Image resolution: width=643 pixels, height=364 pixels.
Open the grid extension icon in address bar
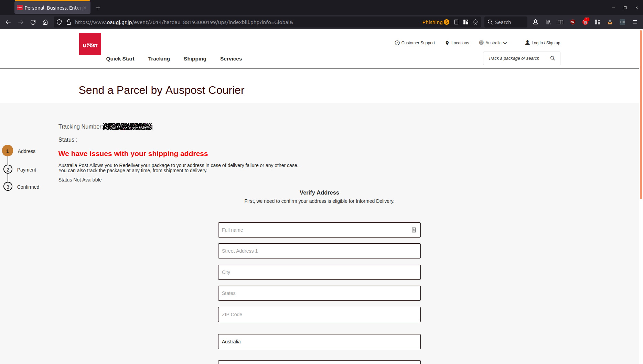[466, 22]
